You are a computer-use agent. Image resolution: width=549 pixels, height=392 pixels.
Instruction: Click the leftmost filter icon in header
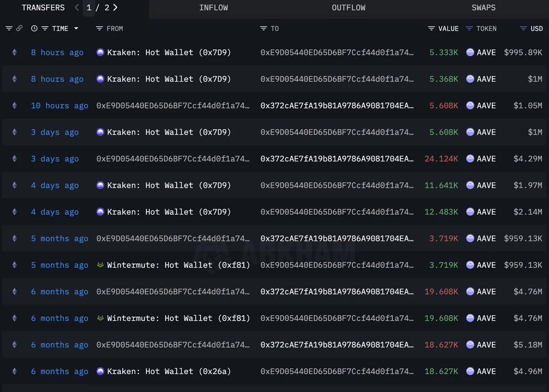click(9, 28)
